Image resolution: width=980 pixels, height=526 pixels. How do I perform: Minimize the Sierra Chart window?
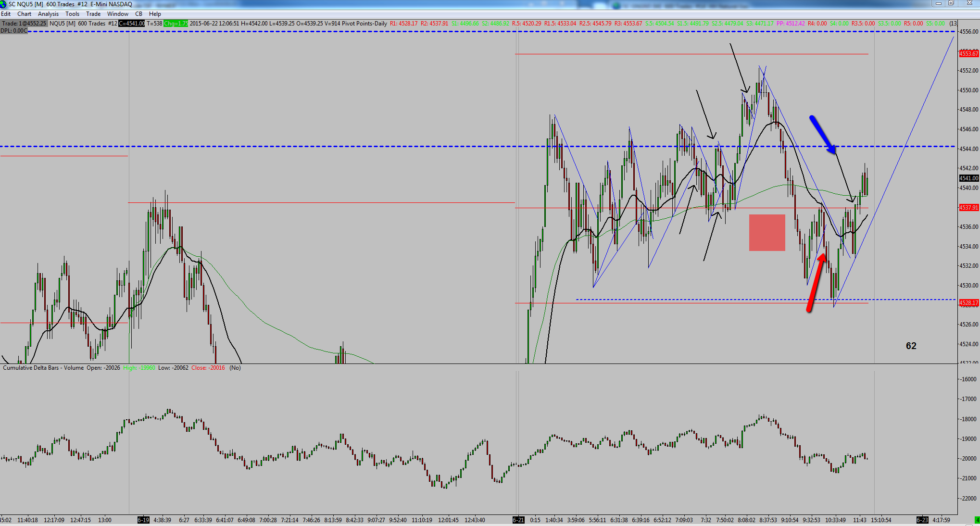point(938,3)
